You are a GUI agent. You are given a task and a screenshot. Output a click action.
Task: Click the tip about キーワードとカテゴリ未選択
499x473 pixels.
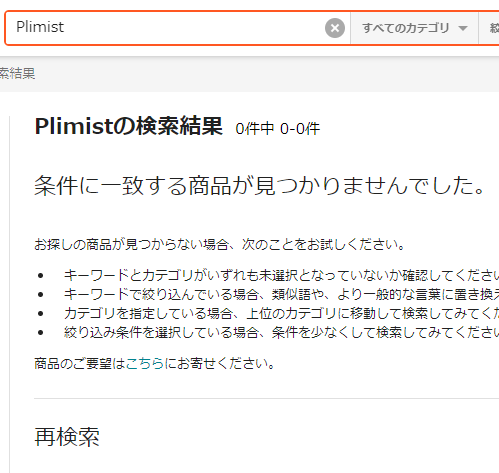(x=281, y=275)
